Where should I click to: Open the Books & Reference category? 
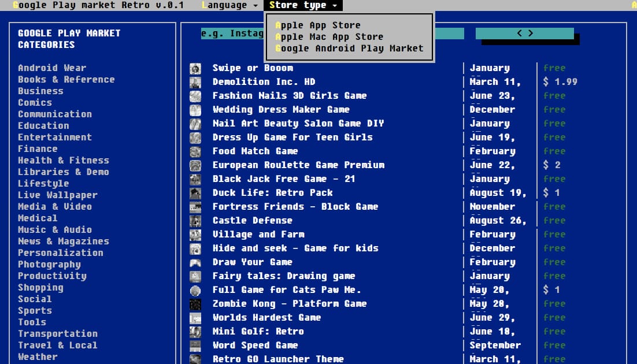[66, 80]
